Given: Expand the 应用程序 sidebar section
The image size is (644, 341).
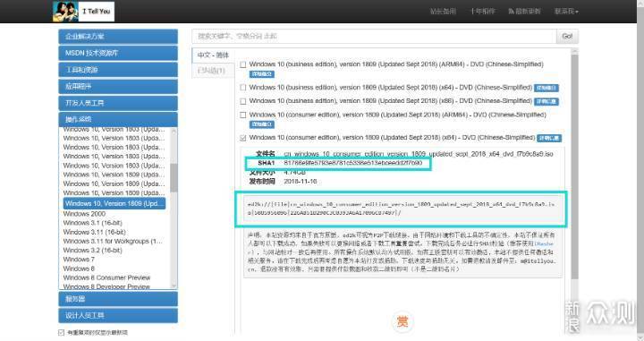Looking at the screenshot, I should tap(118, 86).
